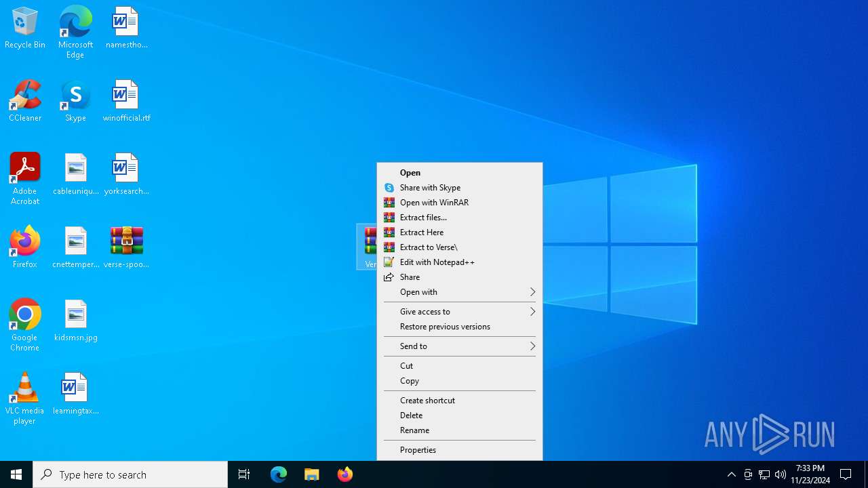868x488 pixels.
Task: Launch Microsoft Edge from the taskbar
Action: [x=279, y=474]
